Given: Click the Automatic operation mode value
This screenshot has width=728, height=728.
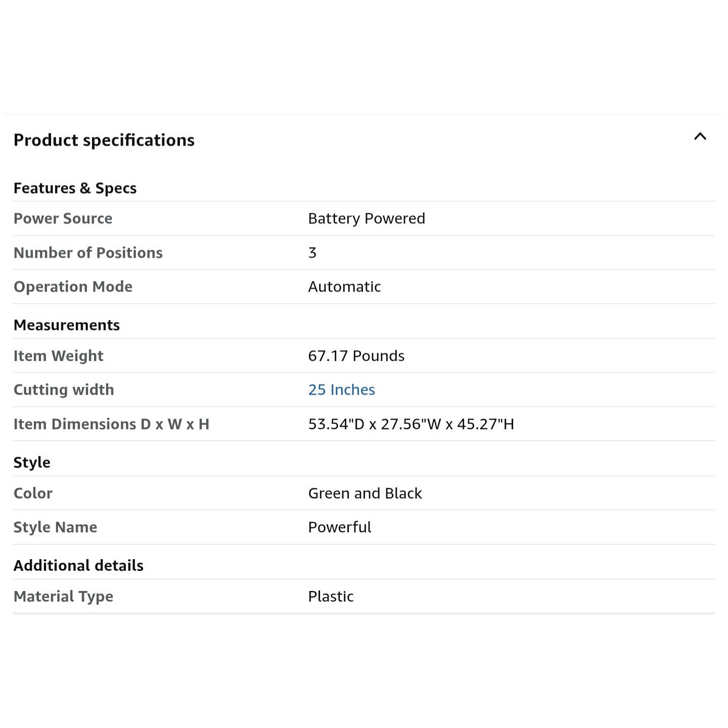Looking at the screenshot, I should click(344, 287).
